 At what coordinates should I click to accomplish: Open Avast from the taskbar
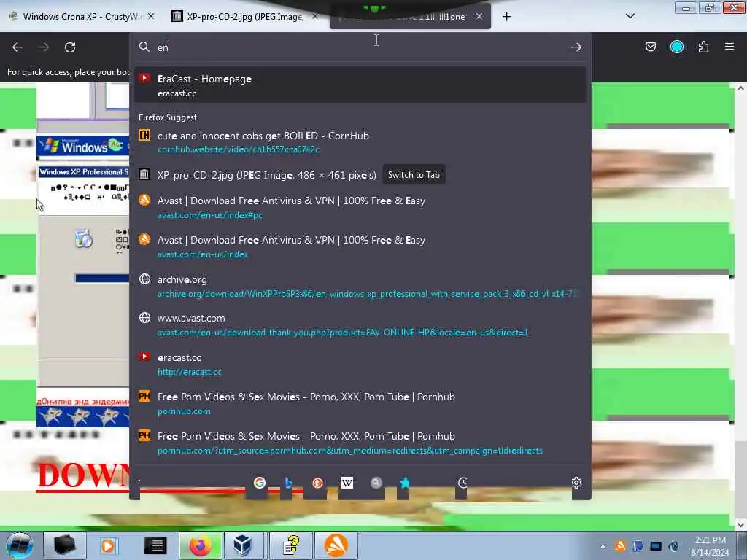tap(336, 545)
